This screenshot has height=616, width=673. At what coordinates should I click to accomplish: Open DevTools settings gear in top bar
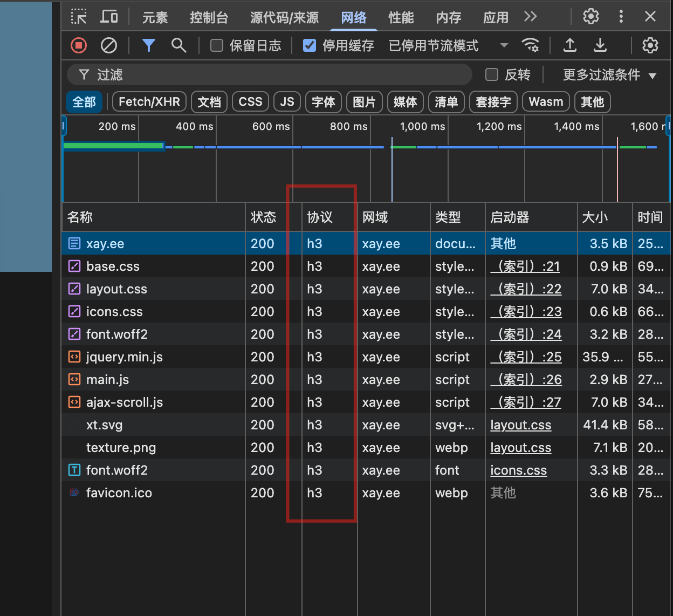tap(591, 17)
